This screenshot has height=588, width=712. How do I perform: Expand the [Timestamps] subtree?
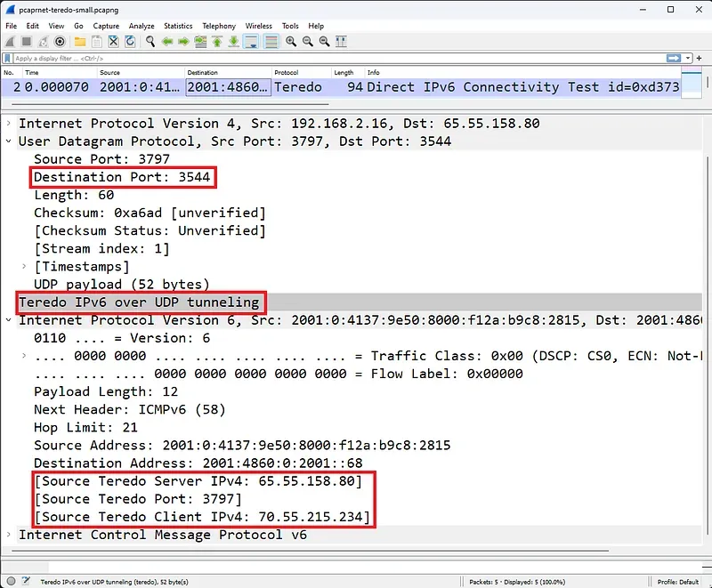tap(24, 266)
